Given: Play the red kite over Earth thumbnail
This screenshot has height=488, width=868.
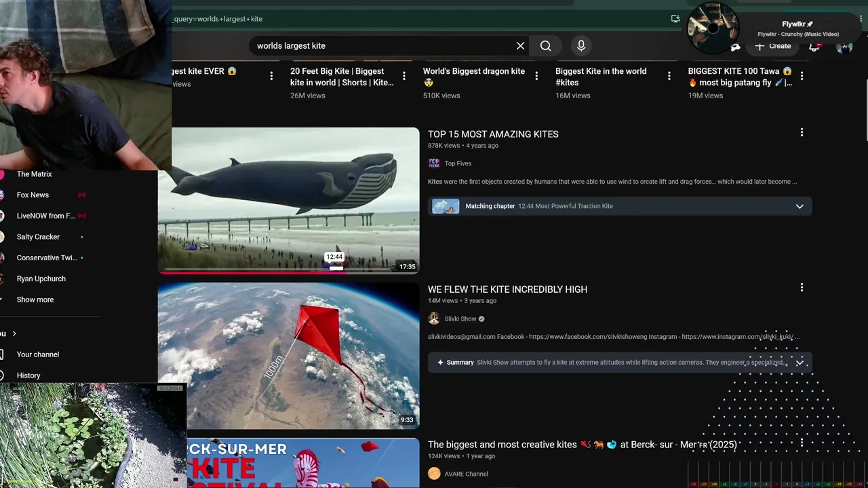Looking at the screenshot, I should pos(289,356).
